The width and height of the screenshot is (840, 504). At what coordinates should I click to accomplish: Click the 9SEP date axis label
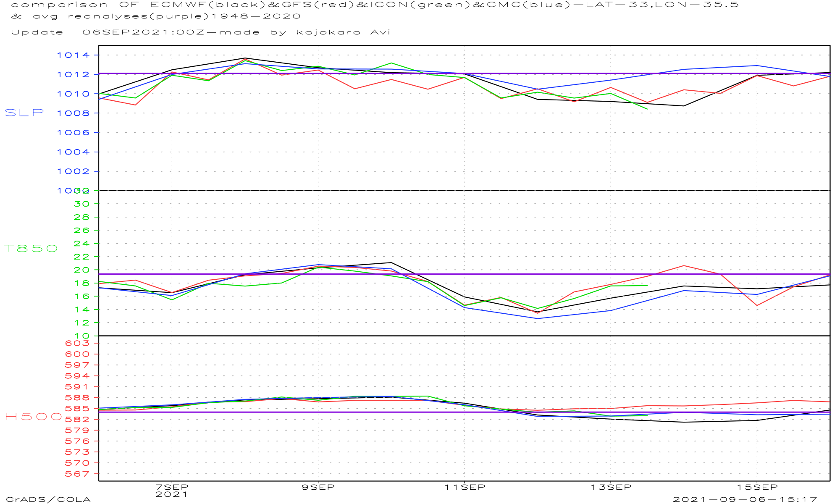pos(318,487)
